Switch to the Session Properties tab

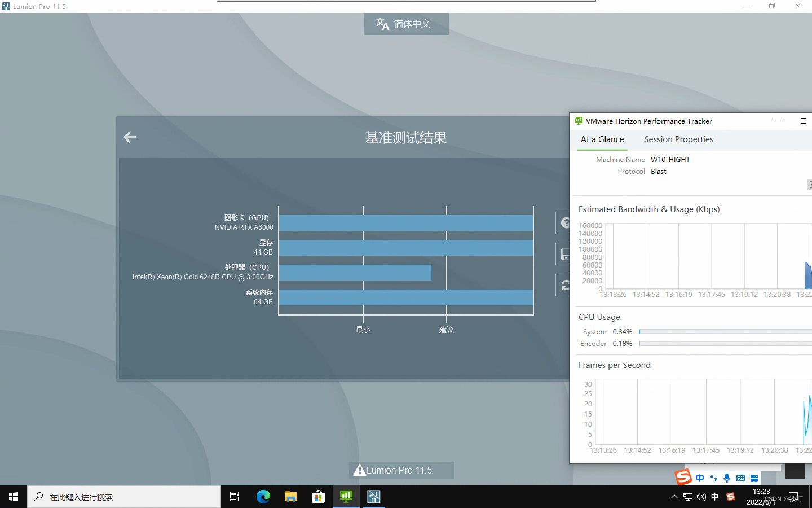678,139
